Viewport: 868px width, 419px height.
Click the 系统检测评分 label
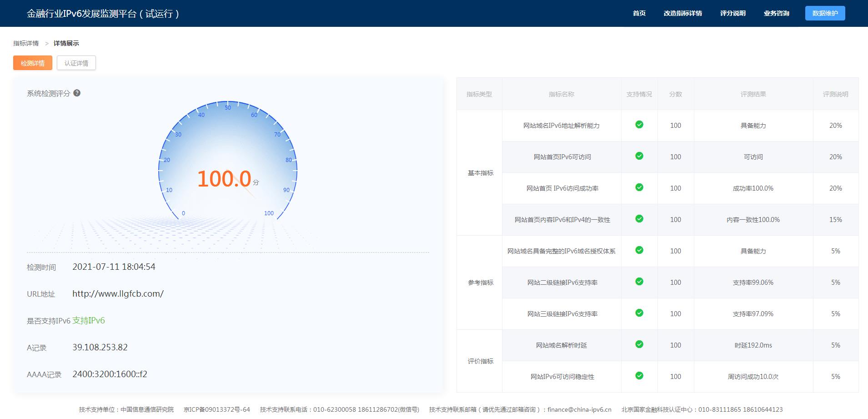pyautogui.click(x=49, y=93)
